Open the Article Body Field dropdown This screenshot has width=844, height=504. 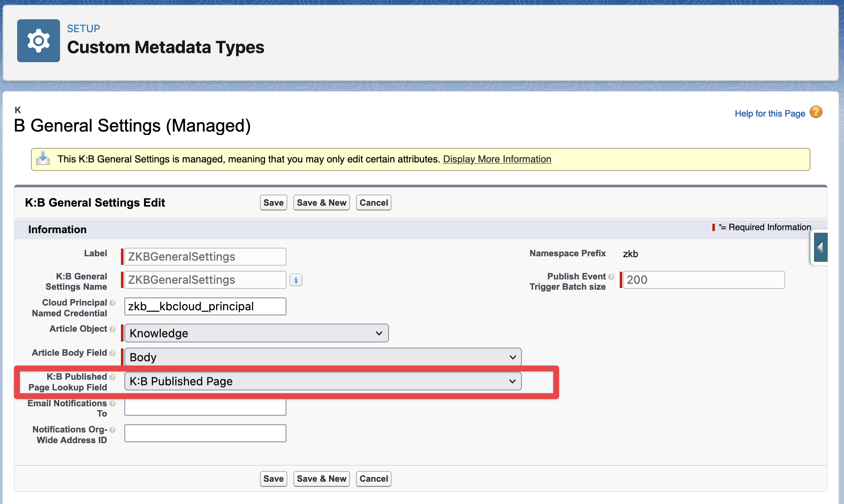[323, 357]
